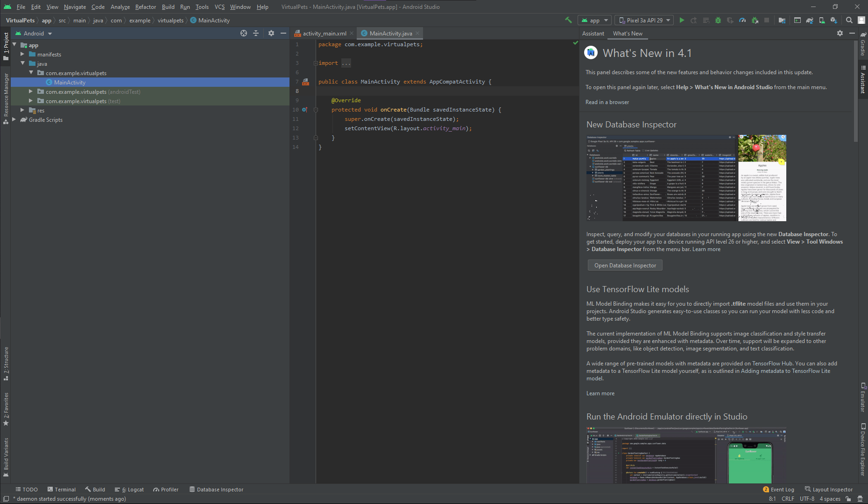Click the locate-file crosshair icon in Project panel
This screenshot has width=868, height=504.
243,33
